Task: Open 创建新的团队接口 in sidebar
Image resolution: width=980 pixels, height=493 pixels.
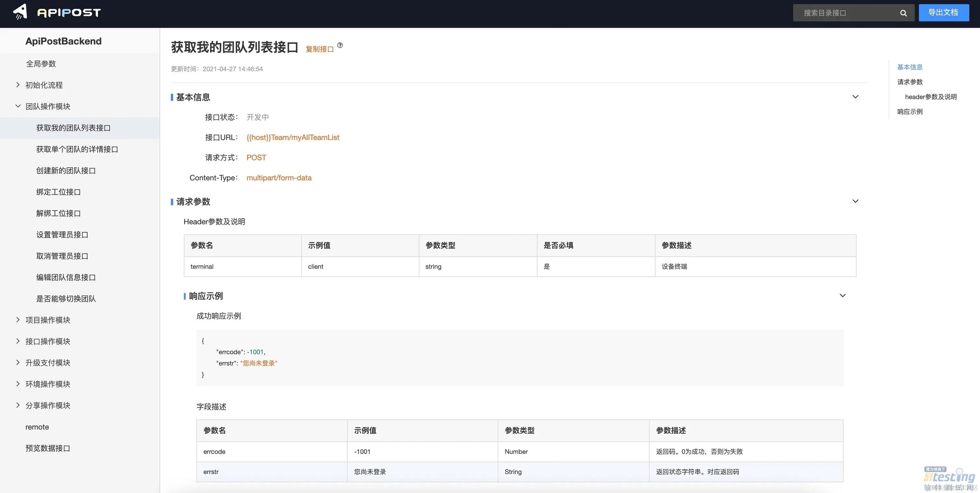Action: point(66,170)
